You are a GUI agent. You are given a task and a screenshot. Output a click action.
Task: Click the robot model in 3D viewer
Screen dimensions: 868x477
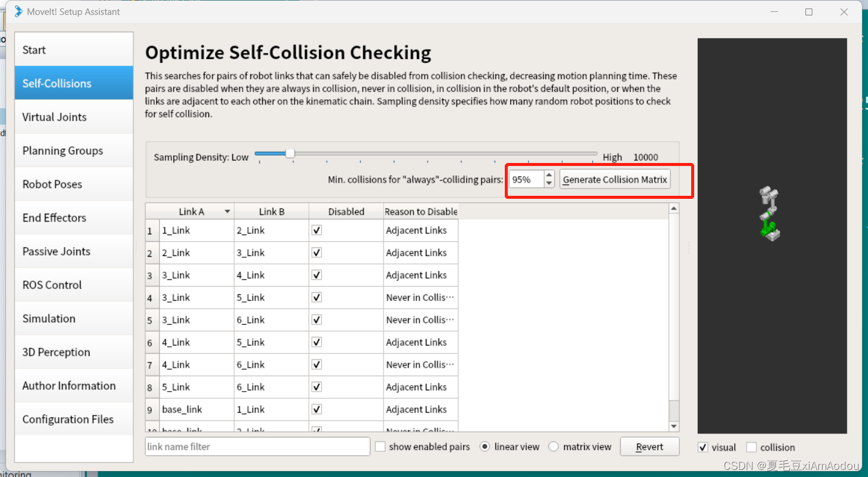769,214
